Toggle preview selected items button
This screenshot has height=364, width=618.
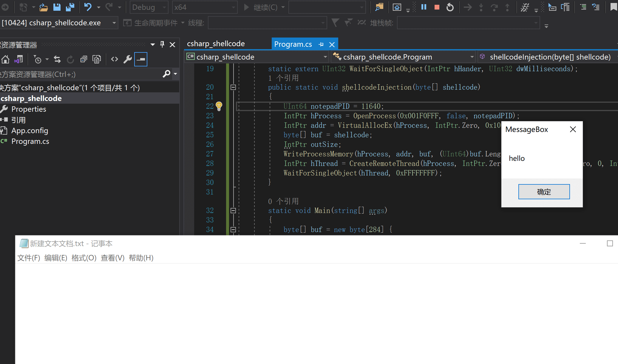pyautogui.click(x=140, y=60)
